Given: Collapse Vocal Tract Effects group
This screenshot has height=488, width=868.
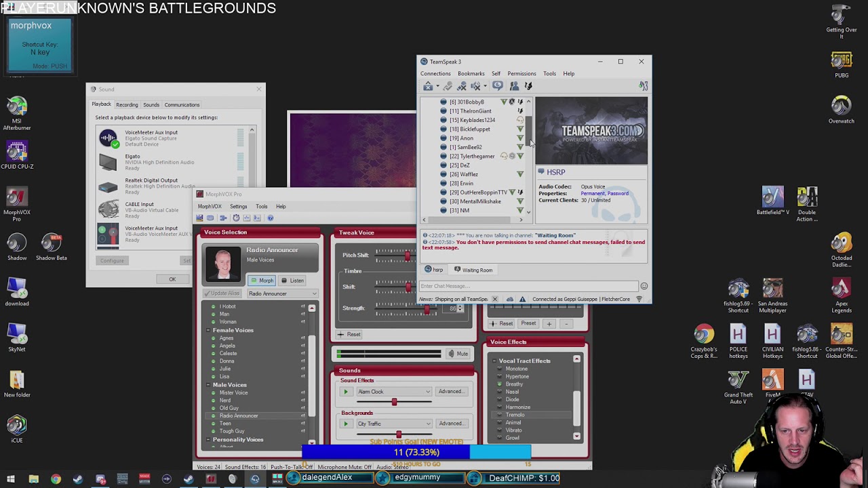Looking at the screenshot, I should click(494, 361).
